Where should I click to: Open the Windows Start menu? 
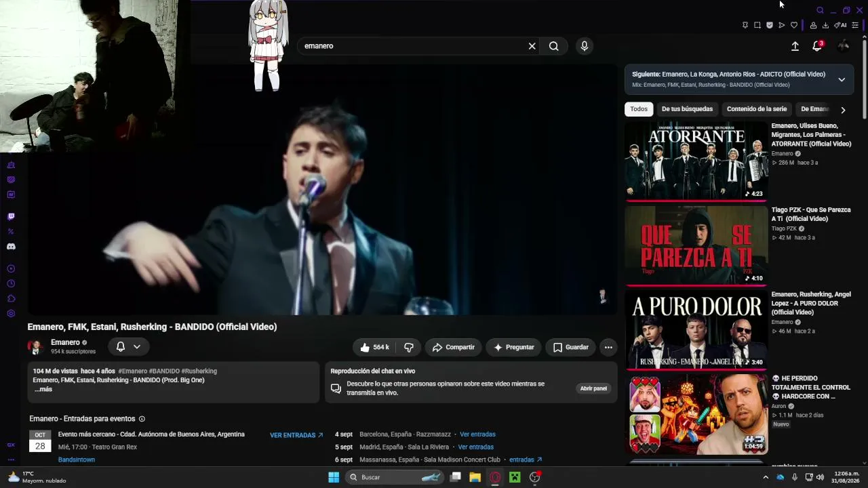pos(334,477)
